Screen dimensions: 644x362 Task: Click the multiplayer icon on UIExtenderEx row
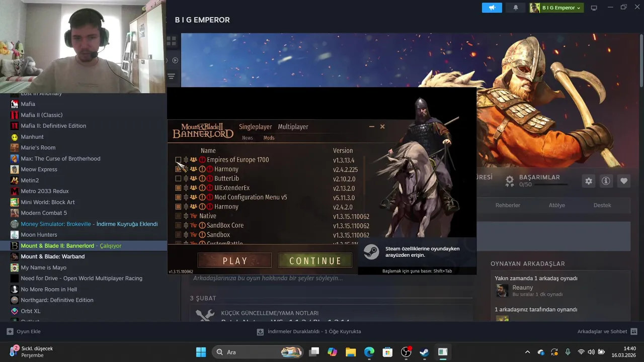[x=193, y=188]
